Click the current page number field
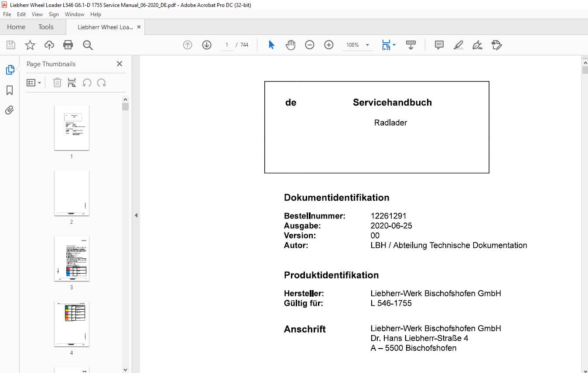588x373 pixels. [227, 45]
